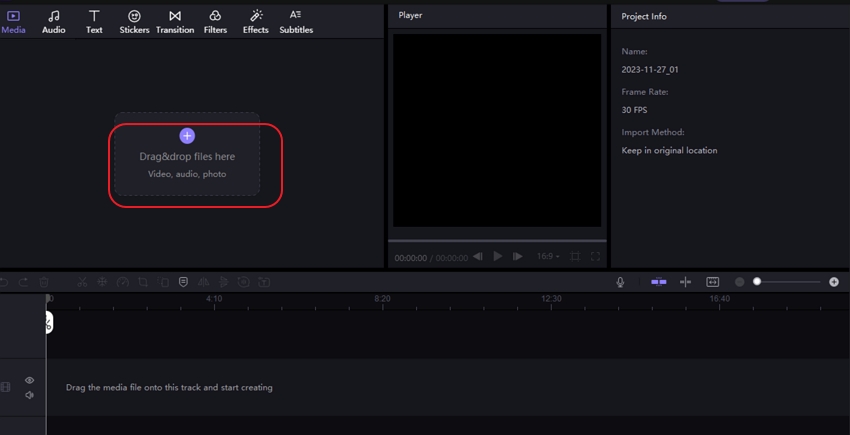850x435 pixels.
Task: Click 'Keep in original location' text
Action: click(669, 150)
